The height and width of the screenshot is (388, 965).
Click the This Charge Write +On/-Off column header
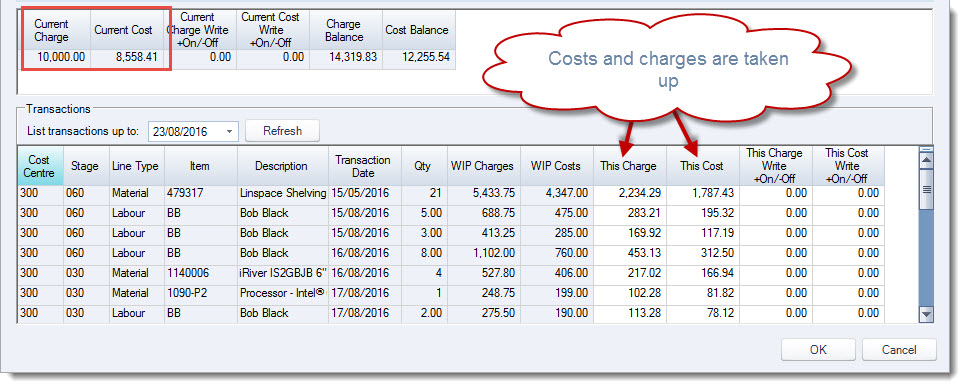[x=775, y=166]
